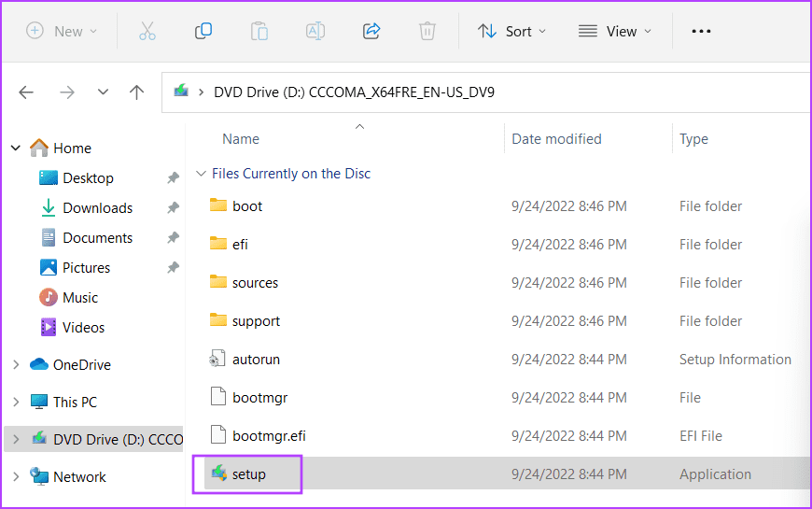The height and width of the screenshot is (509, 812).
Task: Expand the This PC tree node
Action: (16, 403)
